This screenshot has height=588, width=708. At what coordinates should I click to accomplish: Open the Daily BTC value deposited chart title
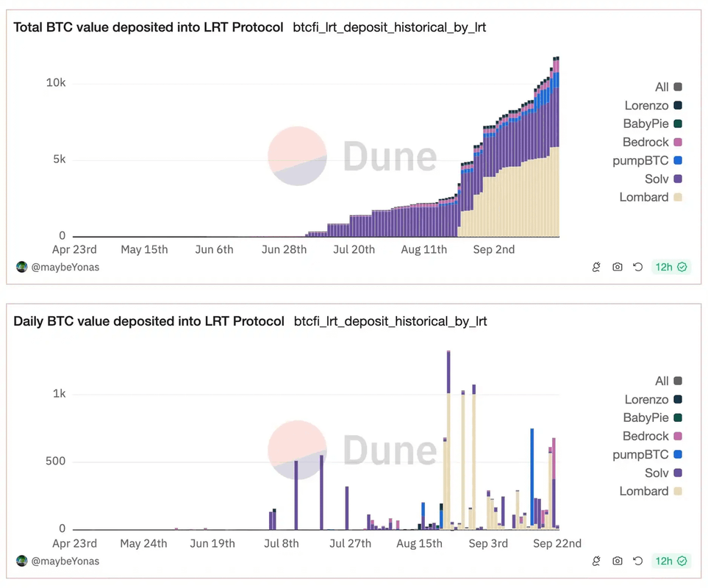[x=149, y=321]
